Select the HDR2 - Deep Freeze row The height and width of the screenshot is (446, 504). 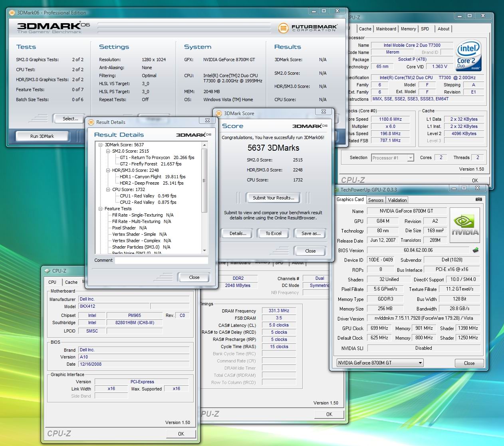click(x=152, y=183)
